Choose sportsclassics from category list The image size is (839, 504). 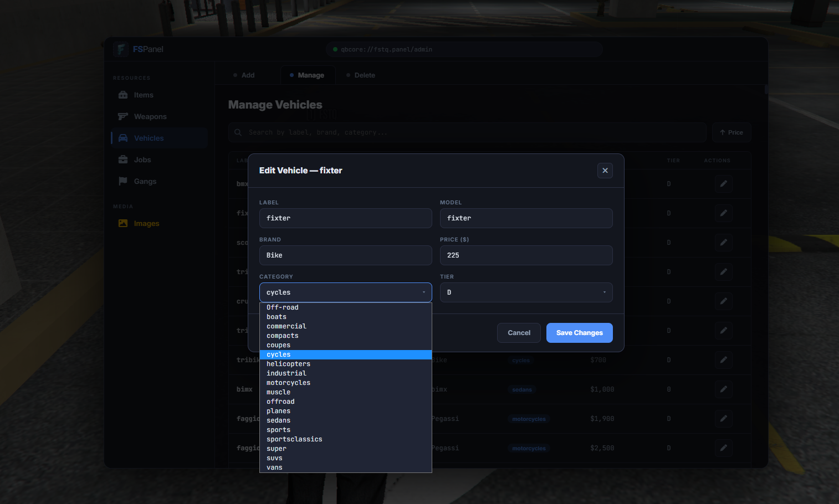(346, 439)
